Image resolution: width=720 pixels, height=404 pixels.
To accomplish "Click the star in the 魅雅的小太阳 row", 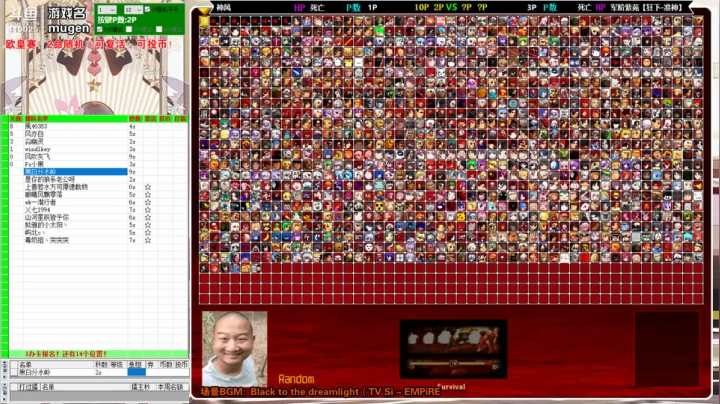I will coord(148,225).
